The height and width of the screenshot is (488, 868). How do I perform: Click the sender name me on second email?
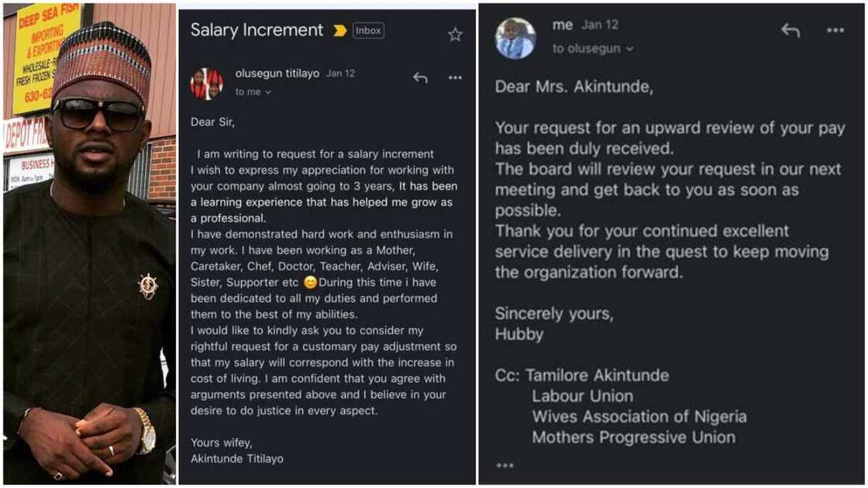tap(563, 24)
